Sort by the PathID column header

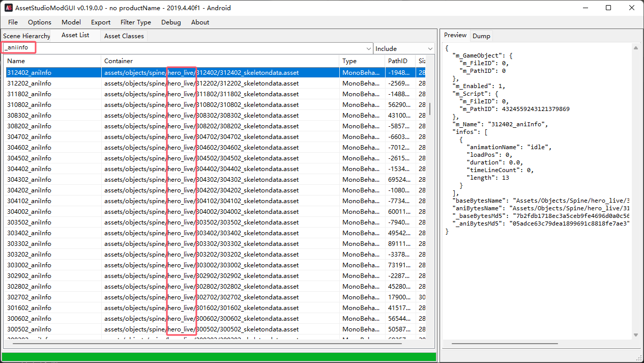click(400, 61)
